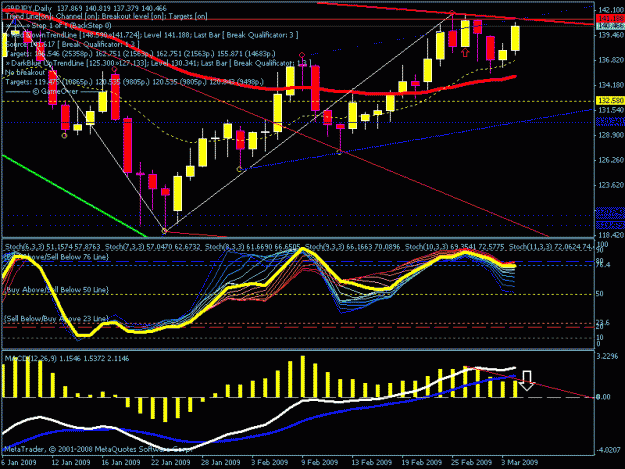Click the 23.6 level on the stochastic axis
Screen dimensions: 625x469
[x=603, y=322]
